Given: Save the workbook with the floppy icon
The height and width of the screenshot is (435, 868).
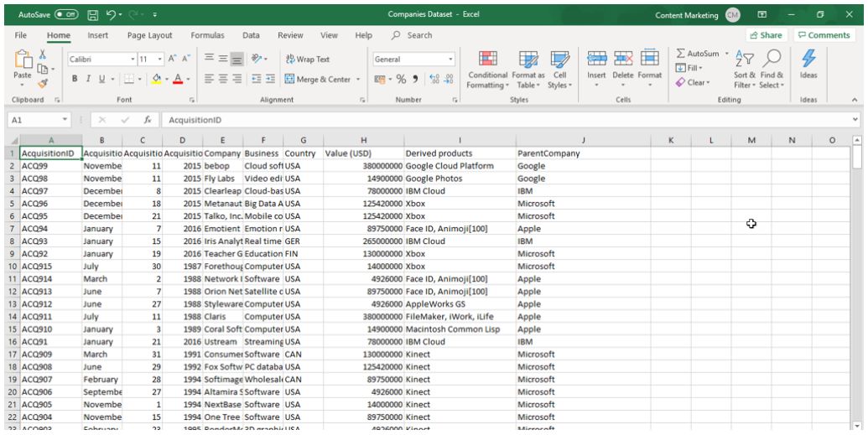Looking at the screenshot, I should click(x=94, y=15).
